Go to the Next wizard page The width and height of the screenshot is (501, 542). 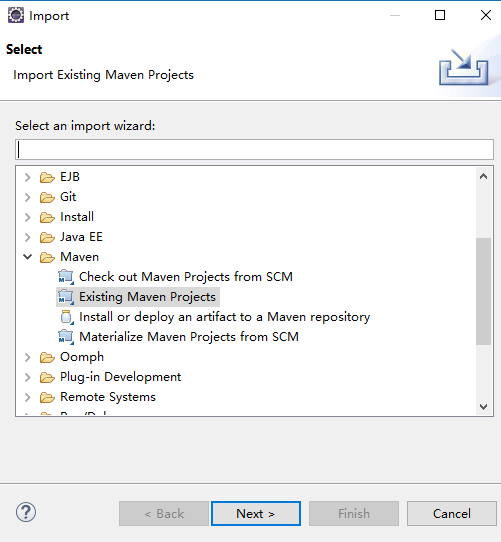pos(256,514)
